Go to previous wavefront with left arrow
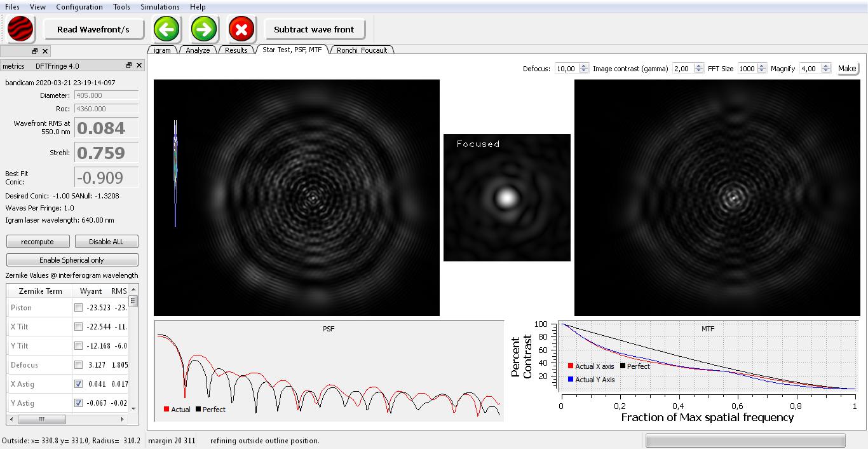The height and width of the screenshot is (449, 868). tap(166, 29)
